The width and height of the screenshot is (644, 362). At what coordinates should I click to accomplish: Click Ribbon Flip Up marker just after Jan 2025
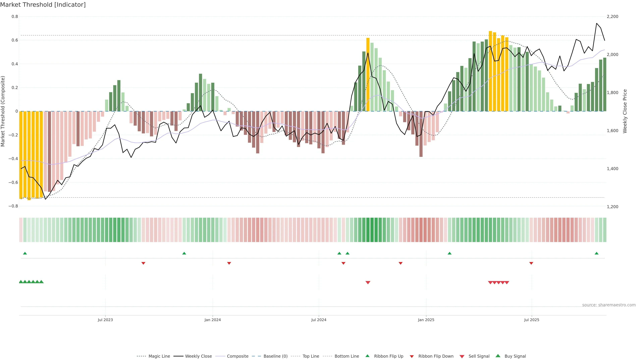point(449,253)
